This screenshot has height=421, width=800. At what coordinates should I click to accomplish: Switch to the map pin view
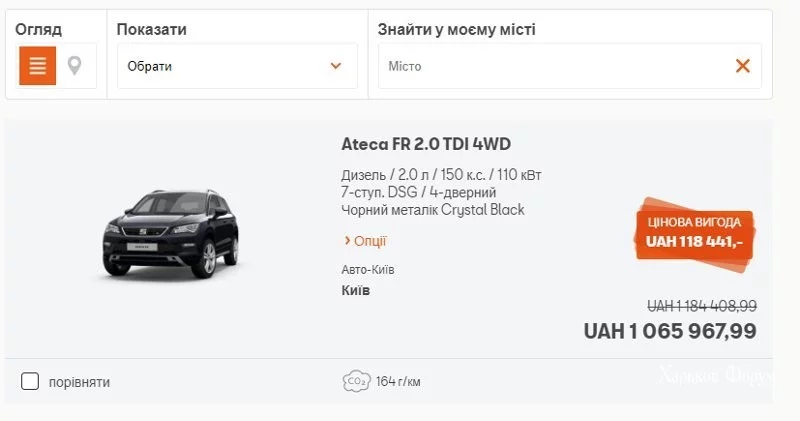(75, 67)
